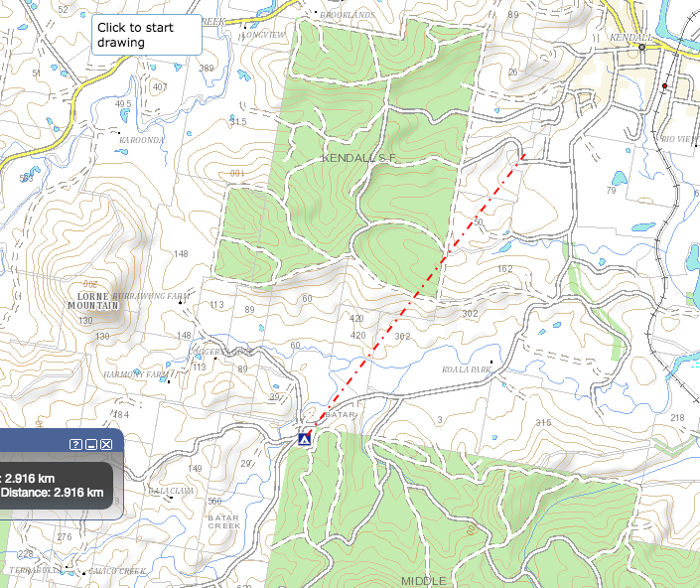
Task: Click the Calico Creek label
Action: (117, 571)
